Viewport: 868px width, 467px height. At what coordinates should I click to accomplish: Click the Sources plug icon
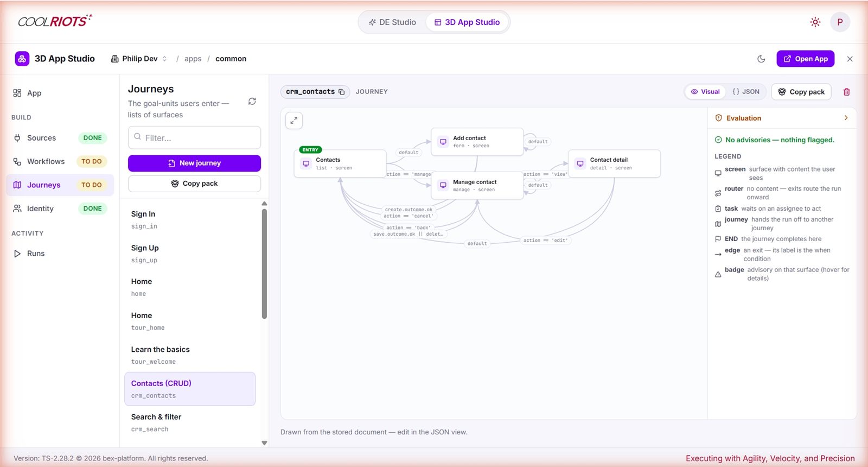pyautogui.click(x=17, y=138)
